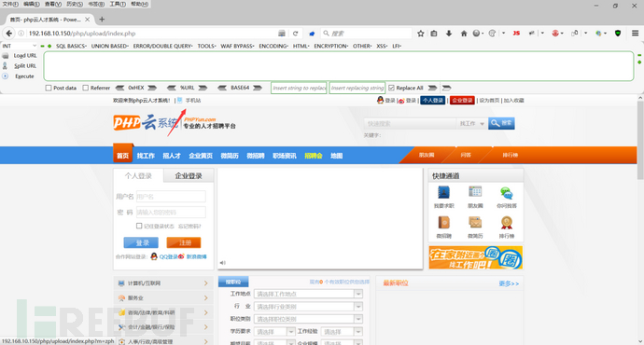Click the bookmark star icon
The width and height of the screenshot is (644, 345).
pyautogui.click(x=421, y=34)
